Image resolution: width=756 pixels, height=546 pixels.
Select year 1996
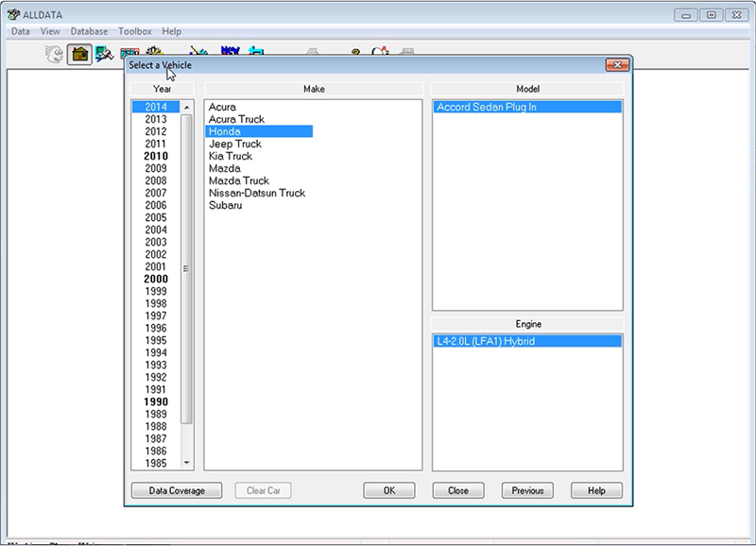click(x=156, y=328)
